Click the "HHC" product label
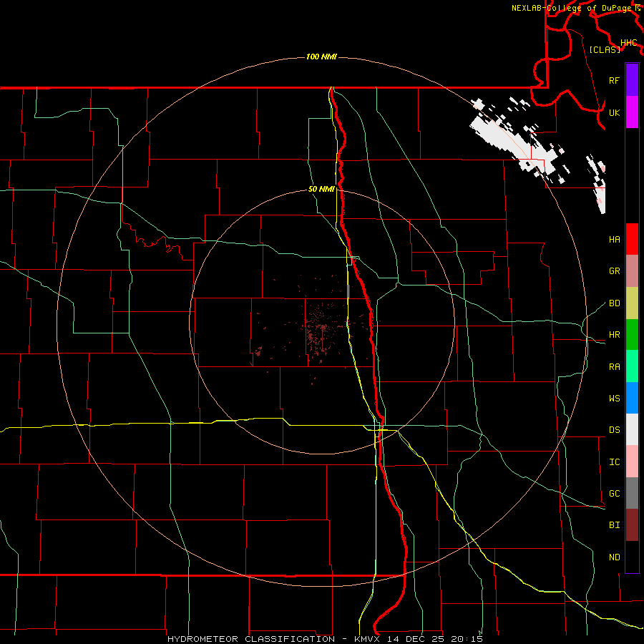Image resolution: width=644 pixels, height=644 pixels. [628, 43]
